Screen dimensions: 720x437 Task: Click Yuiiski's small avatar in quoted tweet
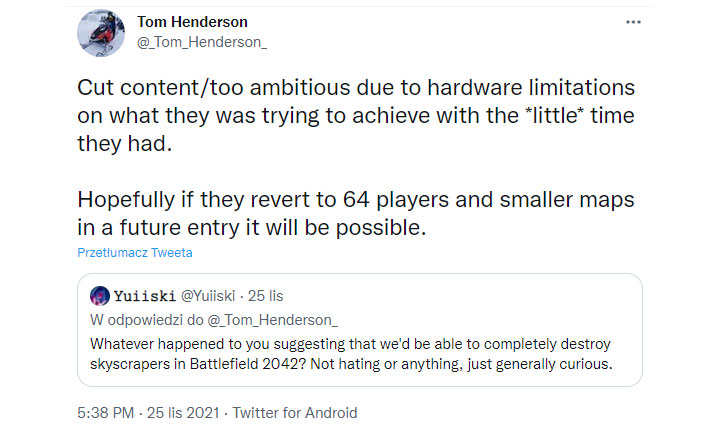100,295
